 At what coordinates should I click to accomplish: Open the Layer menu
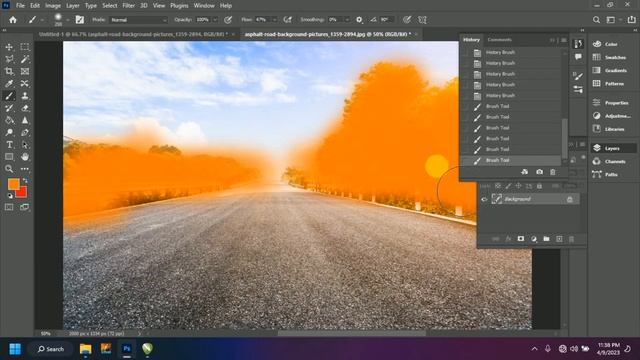pyautogui.click(x=73, y=6)
